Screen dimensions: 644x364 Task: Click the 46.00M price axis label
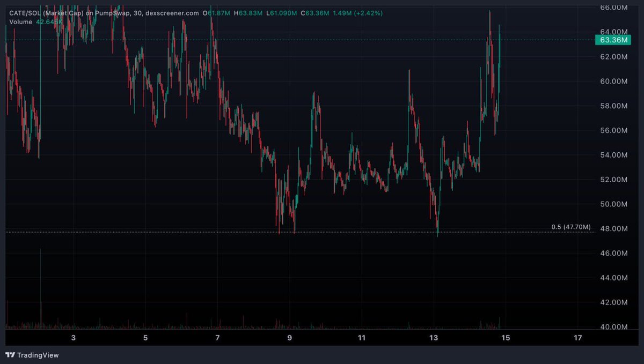click(x=614, y=253)
